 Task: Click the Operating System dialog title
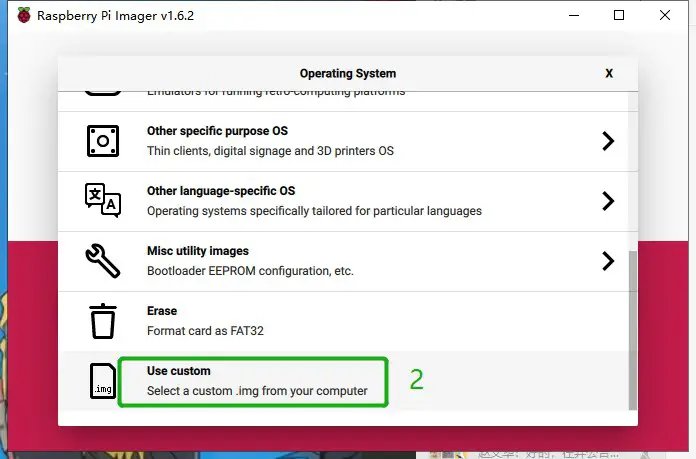(348, 74)
